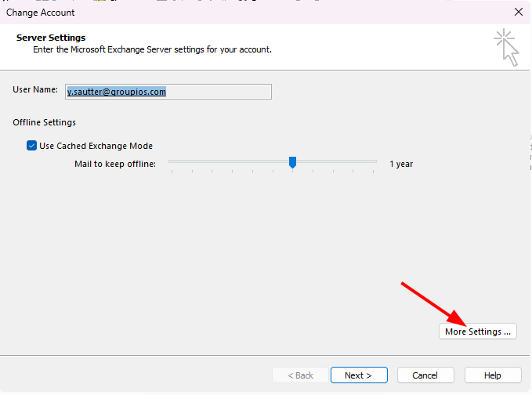Click the Server Settings heading
Image resolution: width=532 pixels, height=395 pixels.
[x=51, y=38]
